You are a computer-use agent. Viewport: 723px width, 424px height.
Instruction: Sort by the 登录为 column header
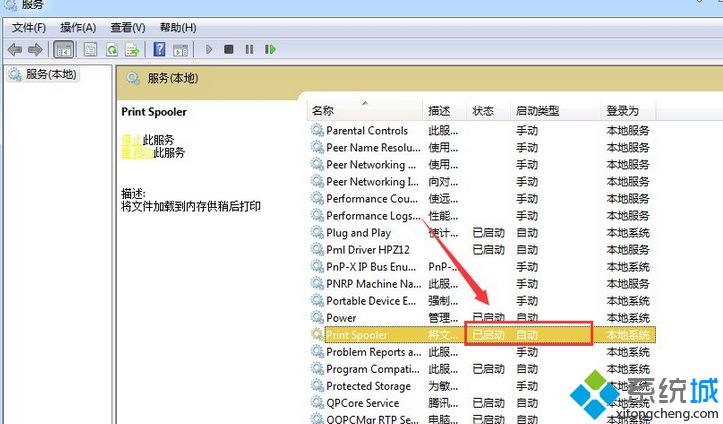(x=628, y=111)
